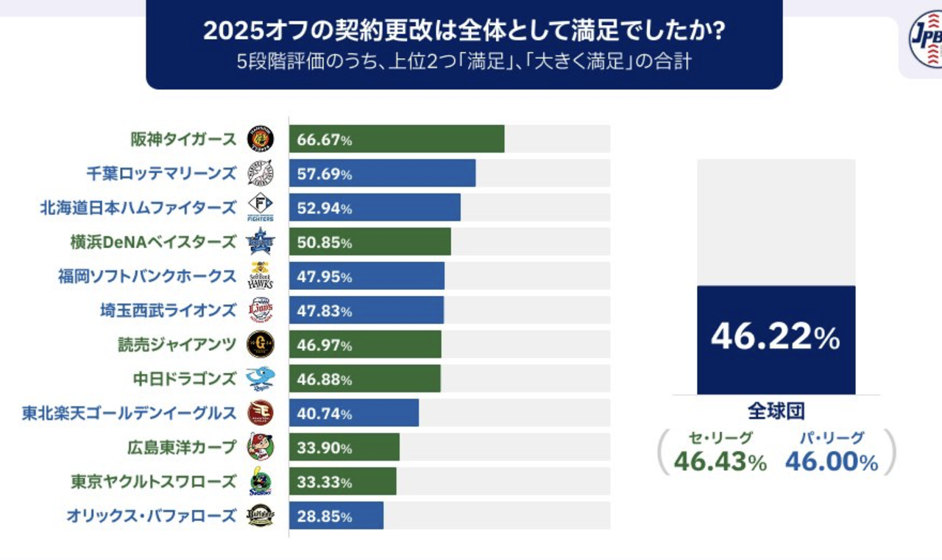Select the 46.22% all-teams navy bar
This screenshot has height=560, width=942.
pyautogui.click(x=776, y=340)
